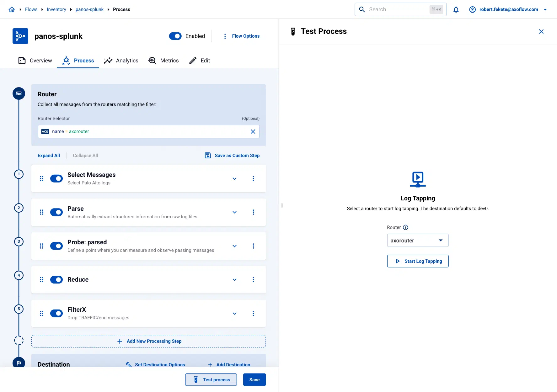Viewport: 557px width, 392px height.
Task: Click the AQL badge in router selector
Action: pyautogui.click(x=45, y=131)
